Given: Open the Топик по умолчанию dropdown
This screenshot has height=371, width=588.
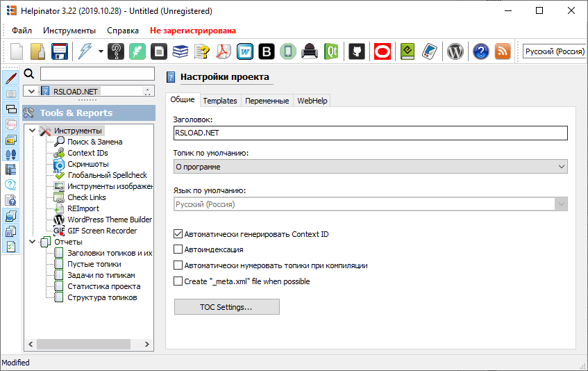Looking at the screenshot, I should click(370, 167).
